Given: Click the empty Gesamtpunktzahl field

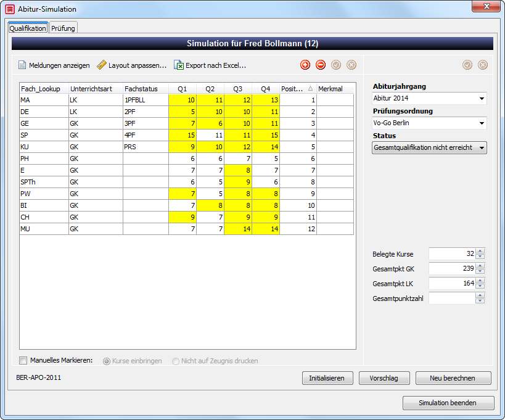Looking at the screenshot, I should pos(452,299).
